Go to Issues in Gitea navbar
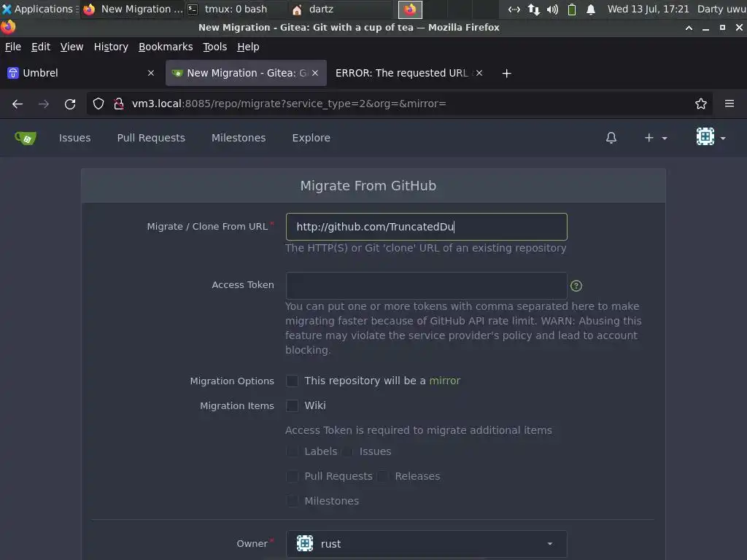 75,138
